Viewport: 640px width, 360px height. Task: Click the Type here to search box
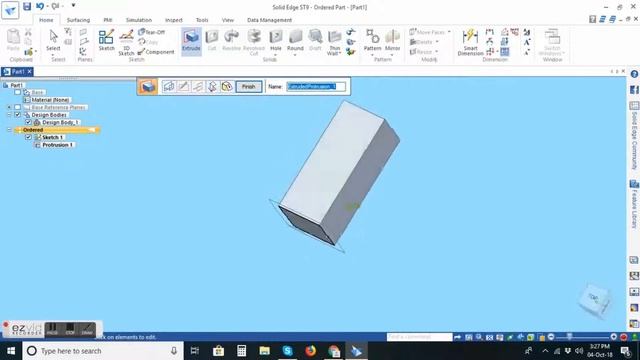click(102, 351)
